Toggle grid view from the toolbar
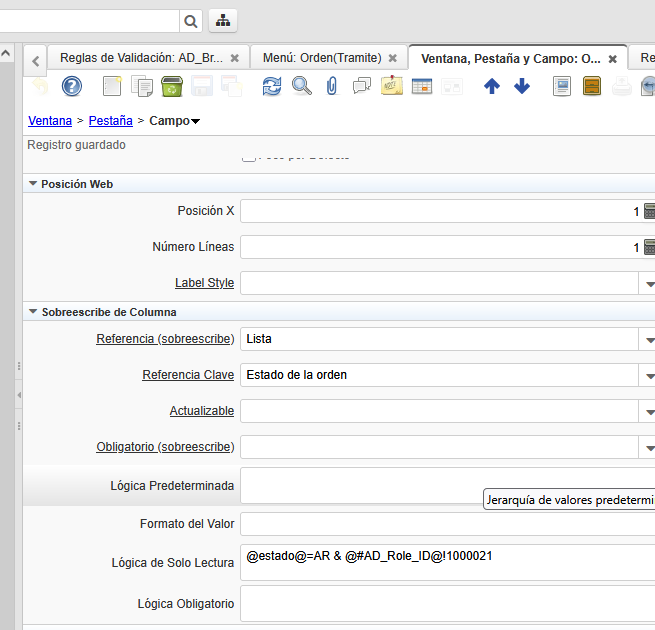This screenshot has width=655, height=630. (x=421, y=87)
